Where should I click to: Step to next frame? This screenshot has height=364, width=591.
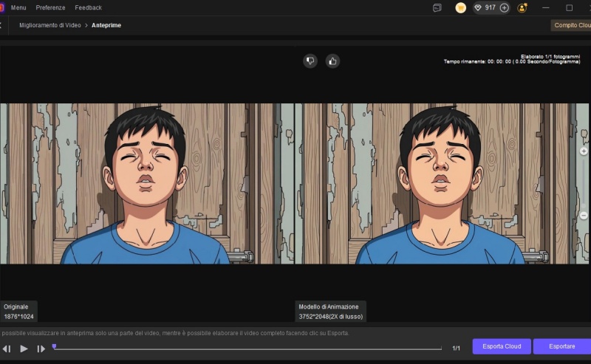[41, 348]
